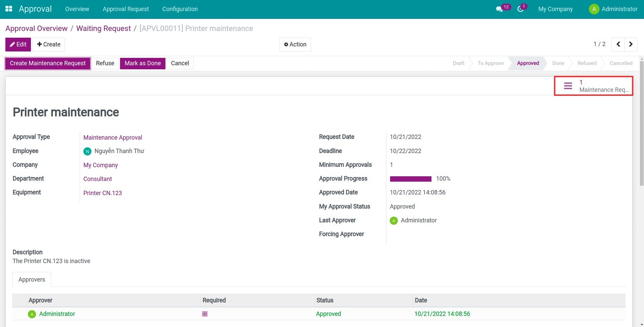Image resolution: width=644 pixels, height=327 pixels.
Task: Click the employee avatar for Nguyễn Thanh Thư
Action: tap(87, 151)
